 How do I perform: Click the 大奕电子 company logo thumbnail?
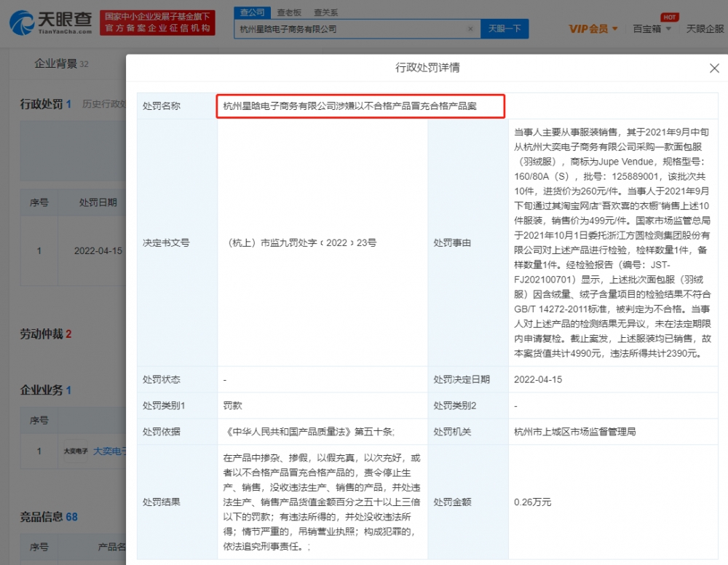click(x=76, y=451)
